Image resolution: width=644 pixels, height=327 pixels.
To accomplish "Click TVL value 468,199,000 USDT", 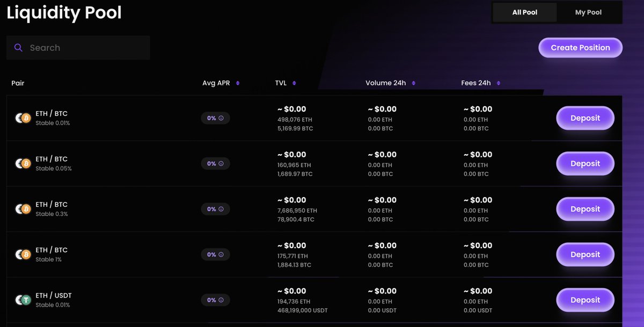I will [303, 310].
